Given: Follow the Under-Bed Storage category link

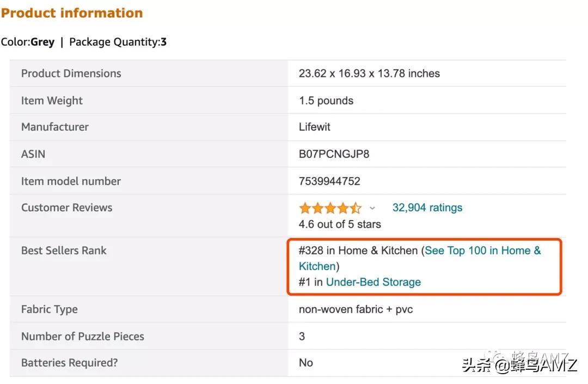Looking at the screenshot, I should 373,282.
